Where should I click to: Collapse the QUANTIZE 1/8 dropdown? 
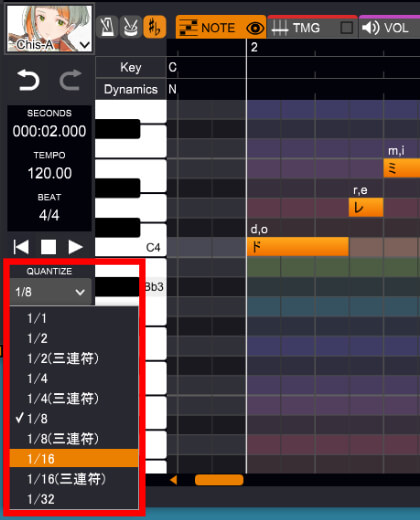coord(50,292)
